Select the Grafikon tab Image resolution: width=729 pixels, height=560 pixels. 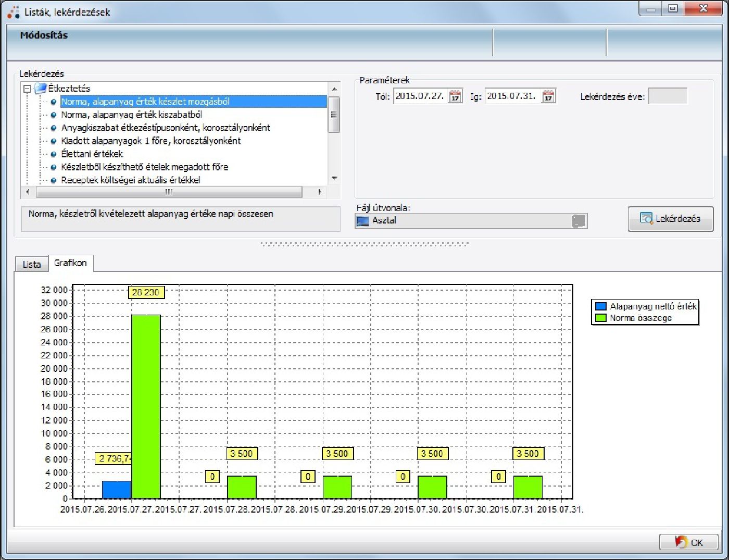pos(70,263)
